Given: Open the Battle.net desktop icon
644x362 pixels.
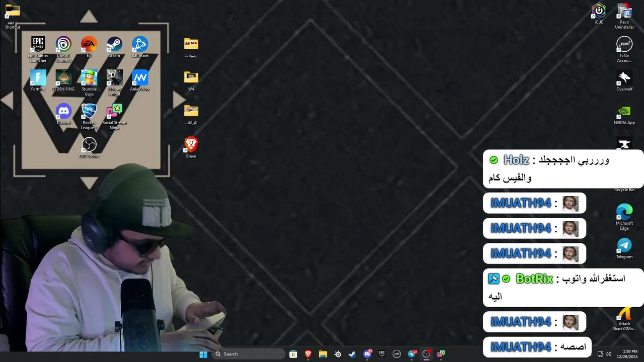Looking at the screenshot, I should (140, 47).
